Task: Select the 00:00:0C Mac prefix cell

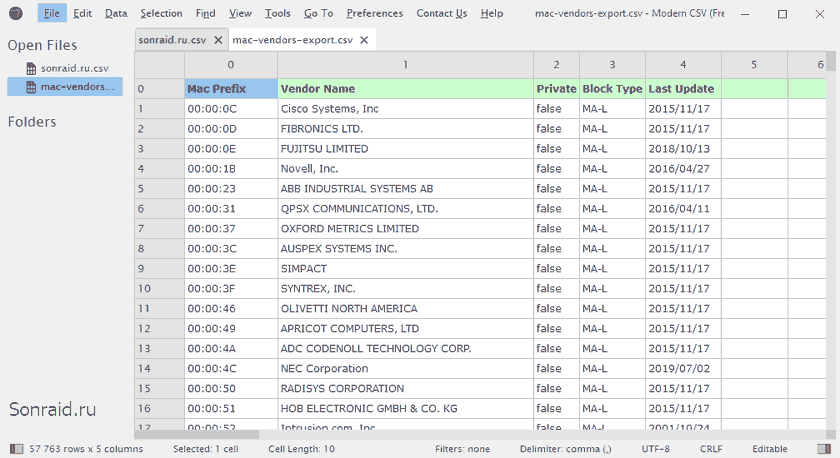Action: (231, 109)
